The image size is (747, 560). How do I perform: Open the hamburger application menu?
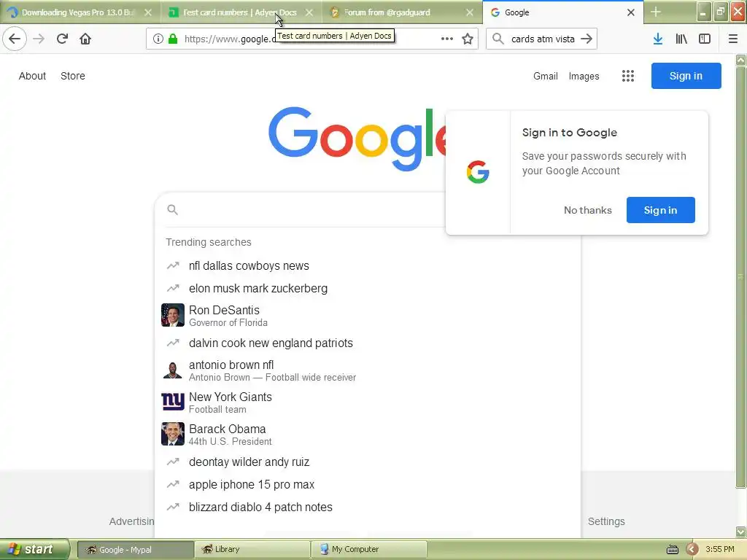pos(733,39)
